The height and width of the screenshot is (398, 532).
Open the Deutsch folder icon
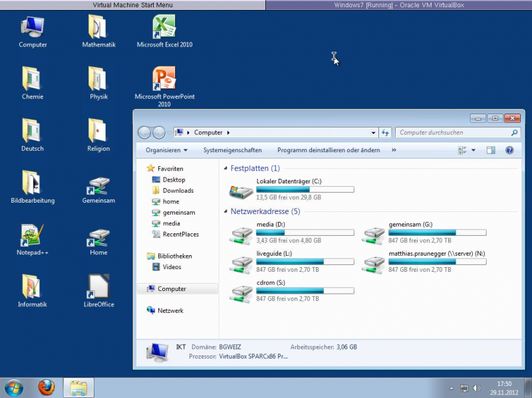33,135
